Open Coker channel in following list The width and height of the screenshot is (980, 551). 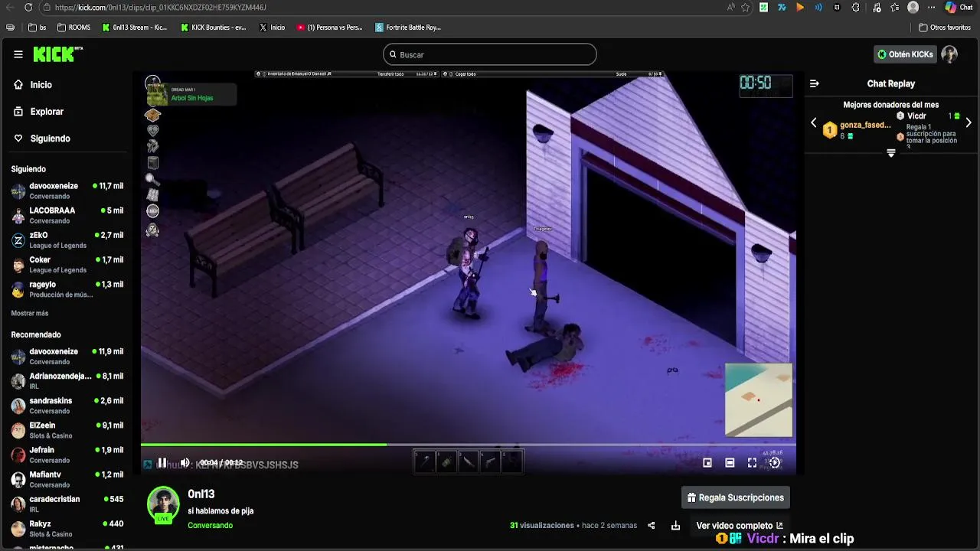point(67,265)
